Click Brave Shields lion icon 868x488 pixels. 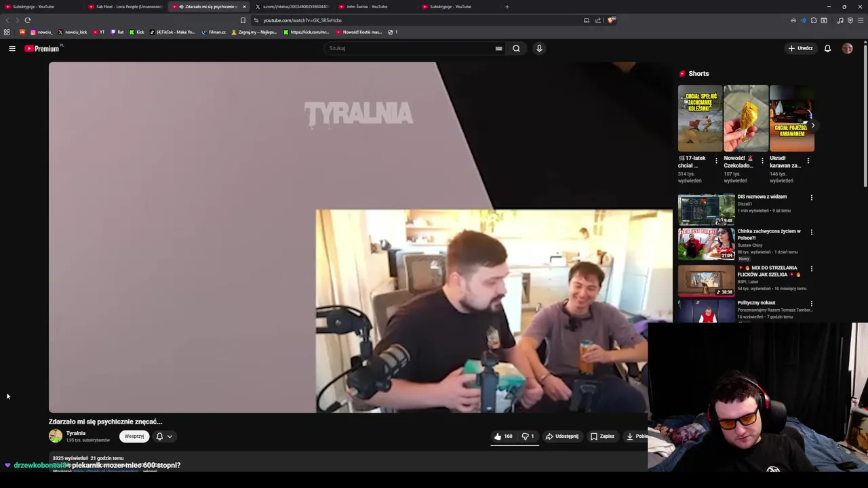coord(610,20)
